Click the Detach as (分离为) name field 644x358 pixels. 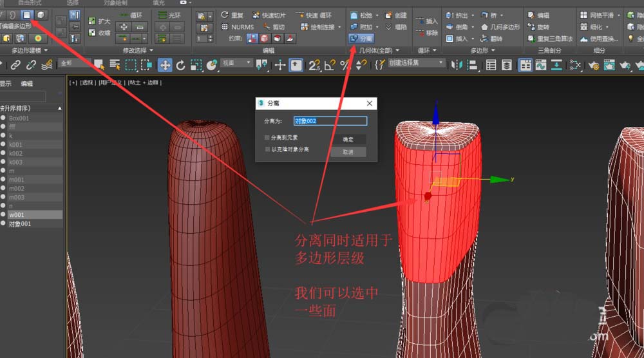(x=330, y=120)
